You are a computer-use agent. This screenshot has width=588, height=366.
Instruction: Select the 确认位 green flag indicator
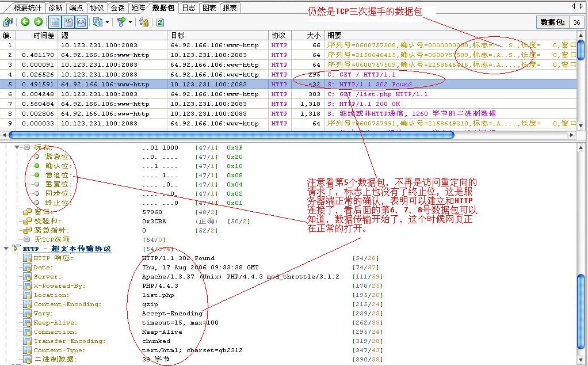[37, 166]
